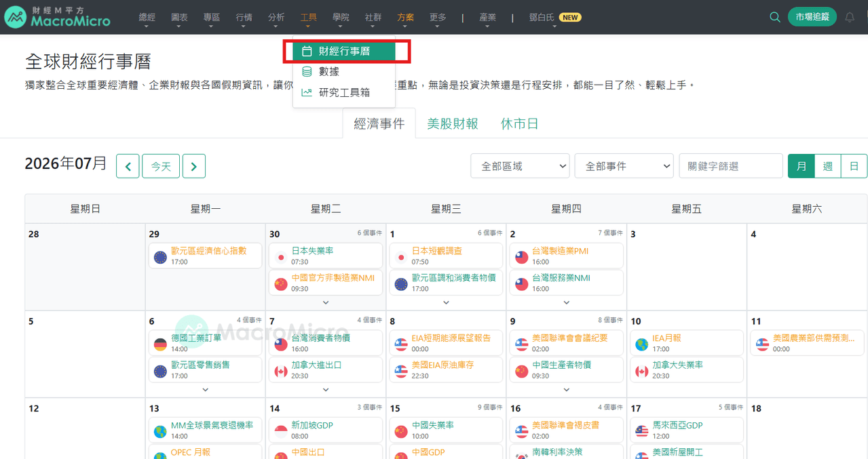The height and width of the screenshot is (459, 868).
Task: Click China flag of 中國官方非製造業NMI
Action: (x=280, y=285)
